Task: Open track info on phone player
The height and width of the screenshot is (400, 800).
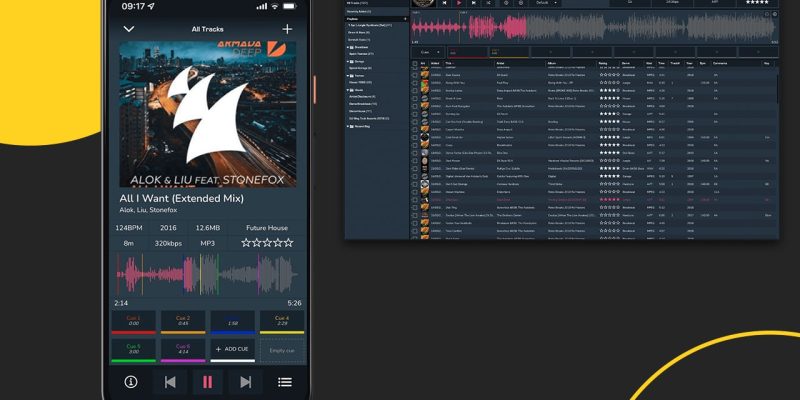Action: (131, 381)
